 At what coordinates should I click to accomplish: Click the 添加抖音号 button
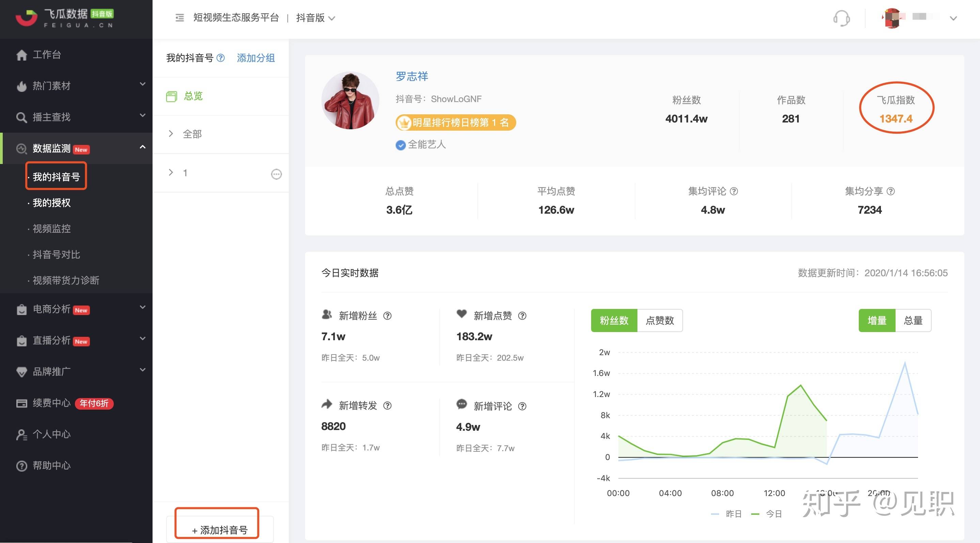[x=220, y=529]
